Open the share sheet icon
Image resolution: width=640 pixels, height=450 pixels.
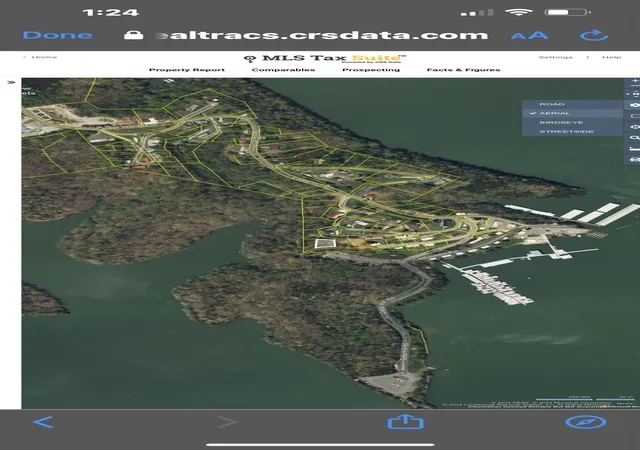(405, 421)
